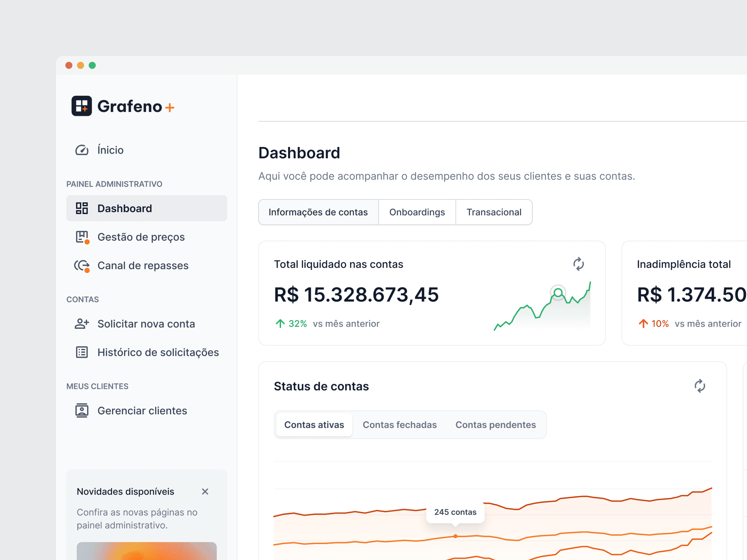Click the 32% growth percentage

297,324
